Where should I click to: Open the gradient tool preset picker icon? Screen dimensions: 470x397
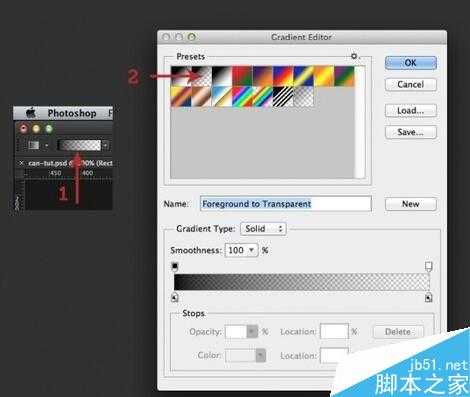coord(34,145)
